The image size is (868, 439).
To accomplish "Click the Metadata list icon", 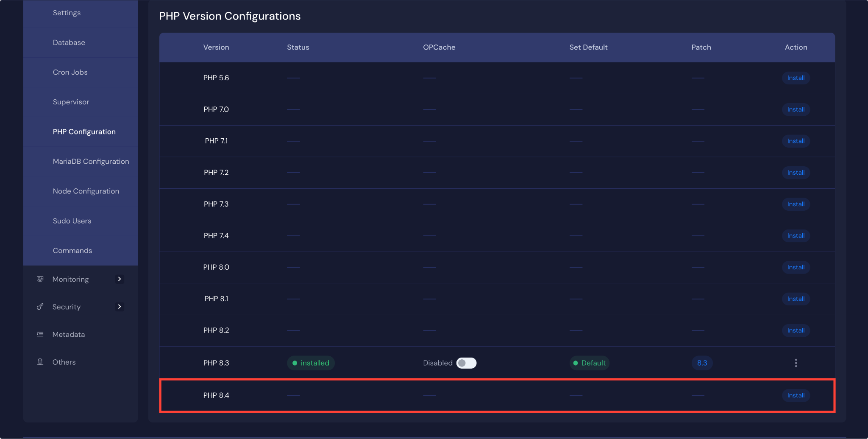I will 40,334.
